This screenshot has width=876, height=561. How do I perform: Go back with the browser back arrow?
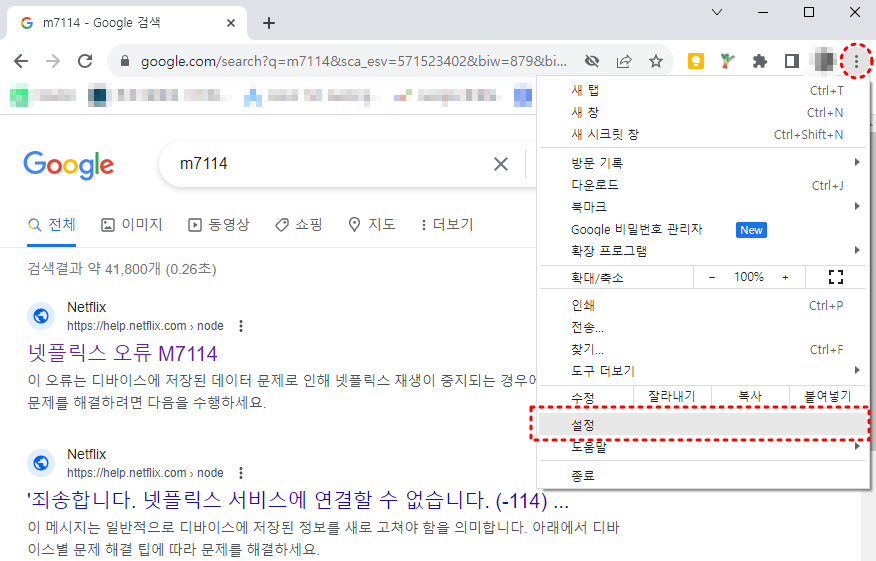point(21,61)
